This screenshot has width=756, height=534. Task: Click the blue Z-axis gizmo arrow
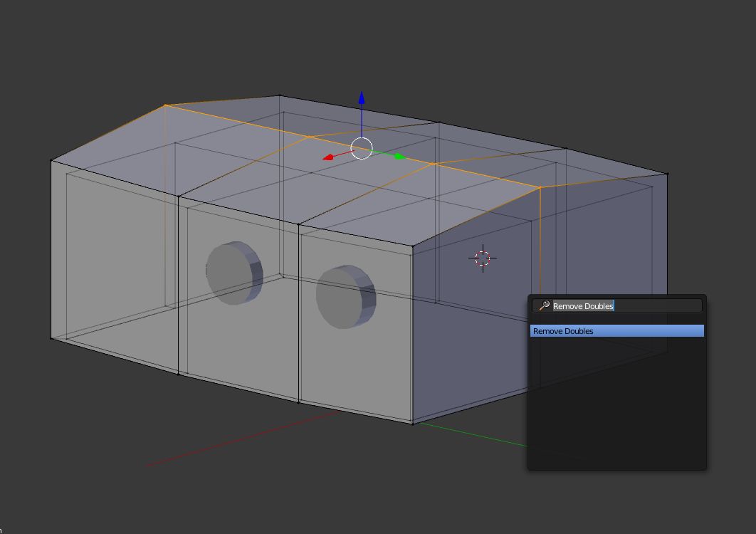[362, 98]
